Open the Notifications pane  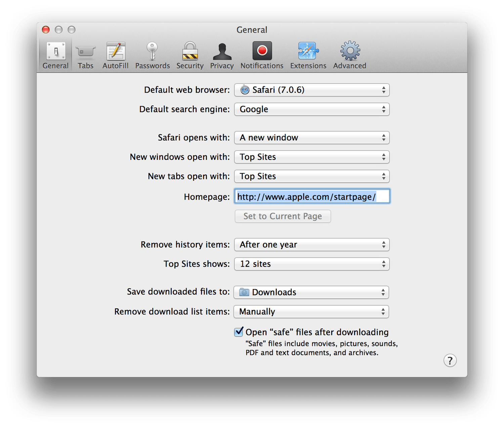click(262, 55)
